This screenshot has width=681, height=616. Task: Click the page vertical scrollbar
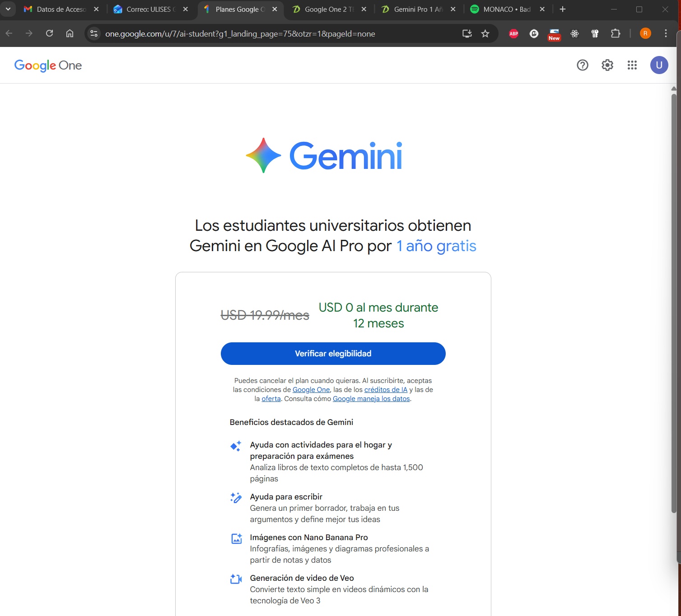[674, 303]
